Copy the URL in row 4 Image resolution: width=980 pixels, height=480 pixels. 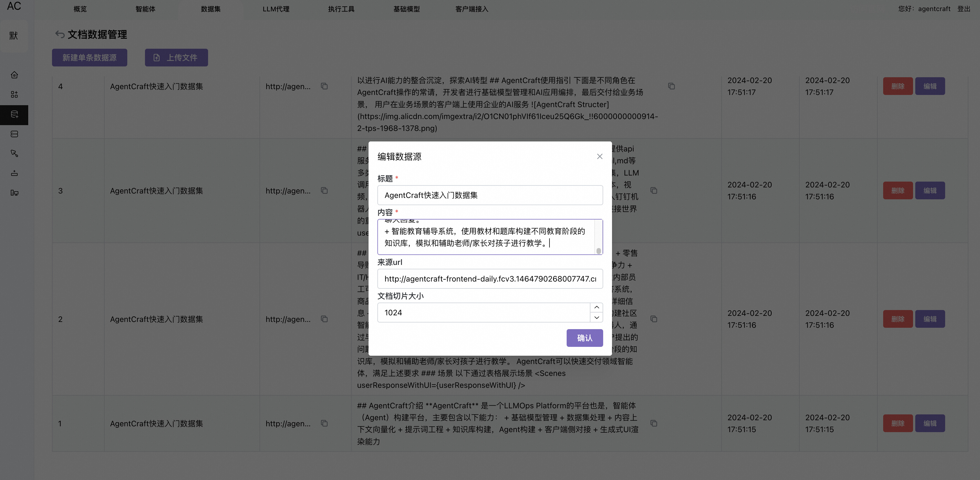(x=324, y=86)
